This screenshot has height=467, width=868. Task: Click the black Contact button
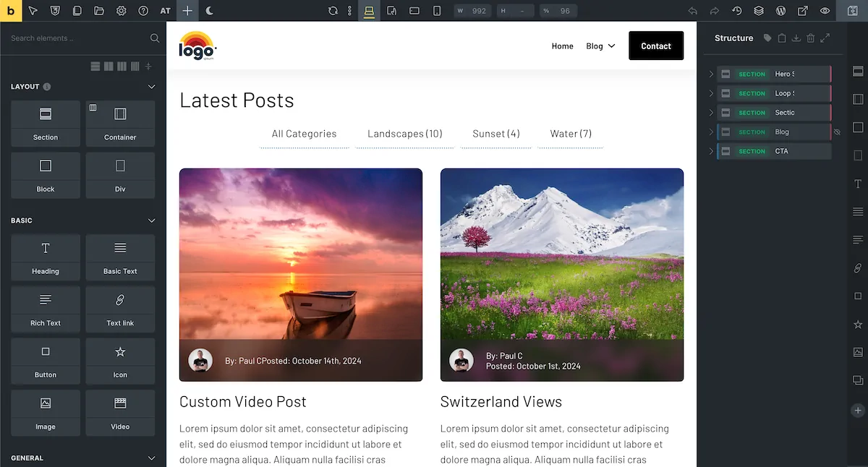[x=656, y=46]
